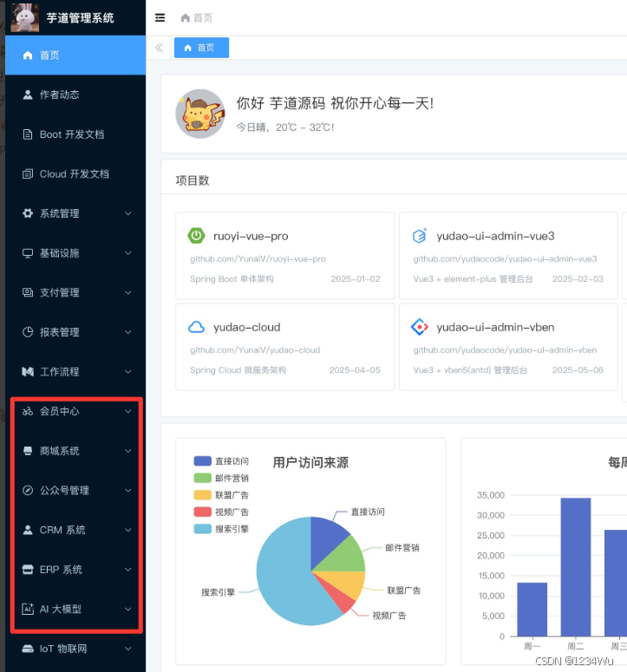
Task: Click the store icon beside ERP 系统
Action: coord(28,570)
